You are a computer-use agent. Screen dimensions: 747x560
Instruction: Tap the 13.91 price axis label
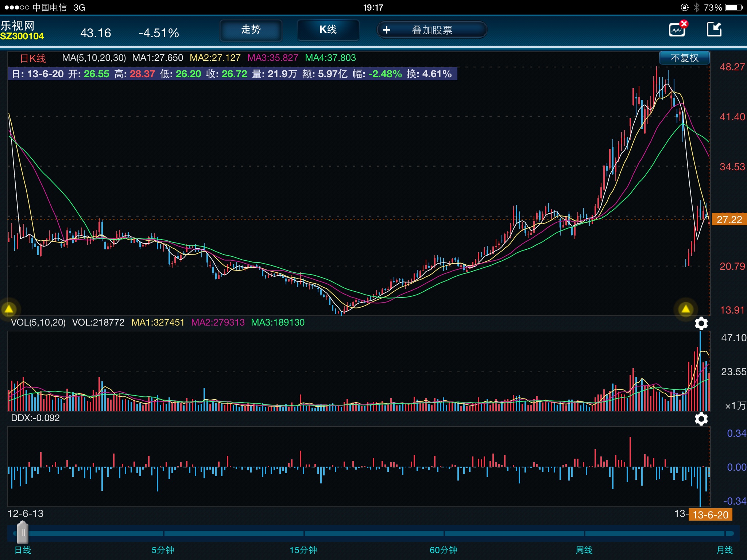point(732,310)
